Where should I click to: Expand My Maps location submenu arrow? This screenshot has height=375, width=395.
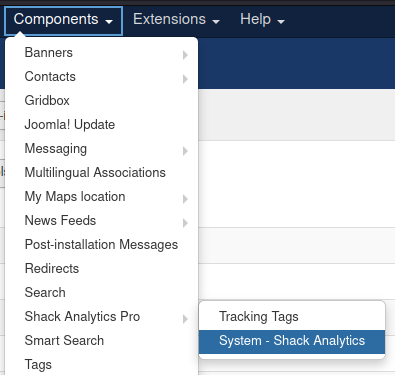point(185,199)
